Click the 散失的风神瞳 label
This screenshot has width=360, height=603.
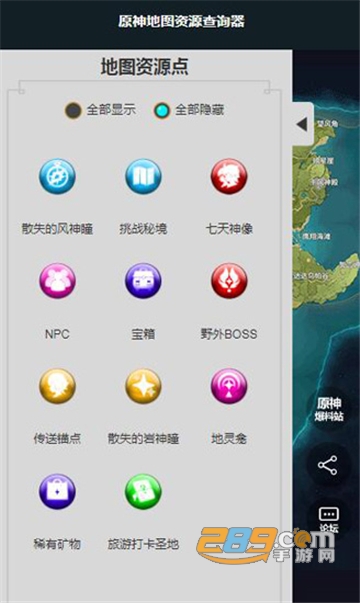coord(57,229)
